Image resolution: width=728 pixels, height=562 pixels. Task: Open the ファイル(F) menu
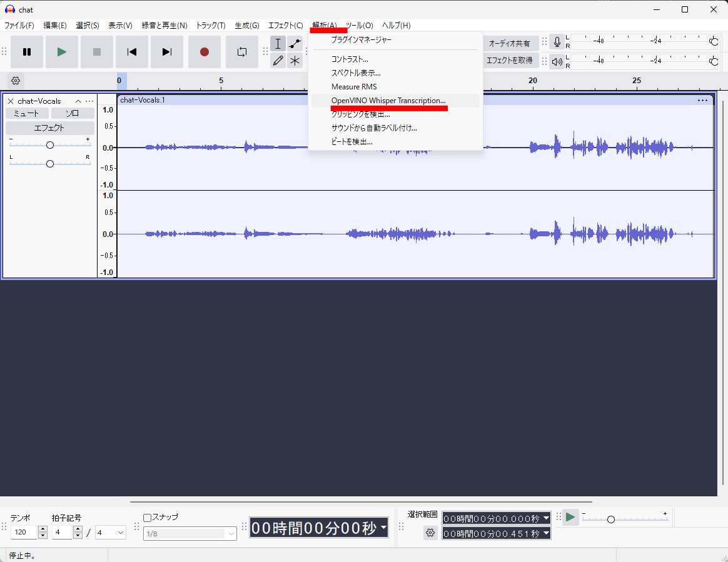click(19, 26)
